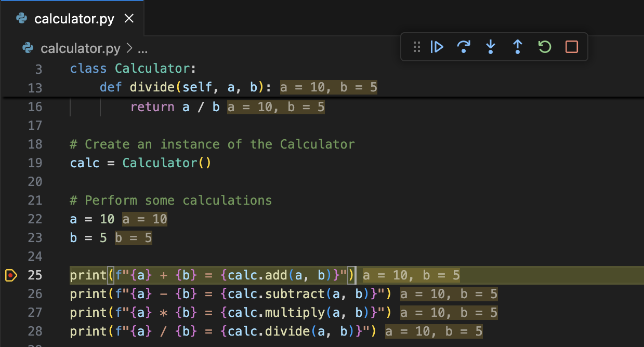Click the Step Out icon

[518, 47]
